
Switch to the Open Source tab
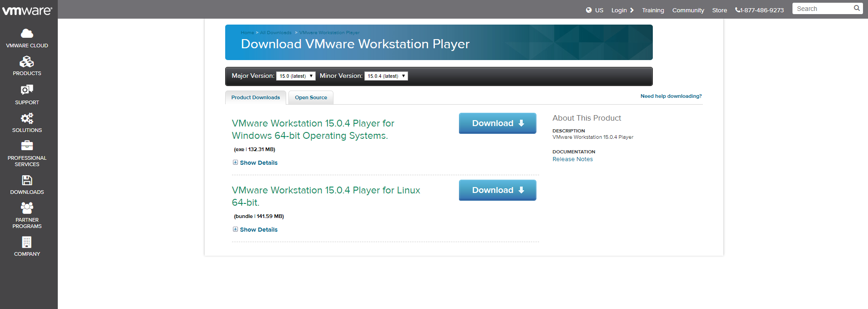[x=311, y=97]
